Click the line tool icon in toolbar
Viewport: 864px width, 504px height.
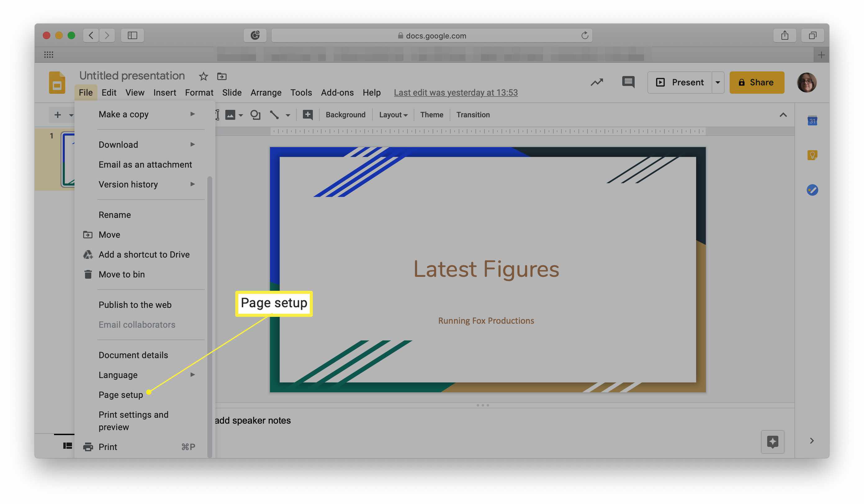(274, 115)
